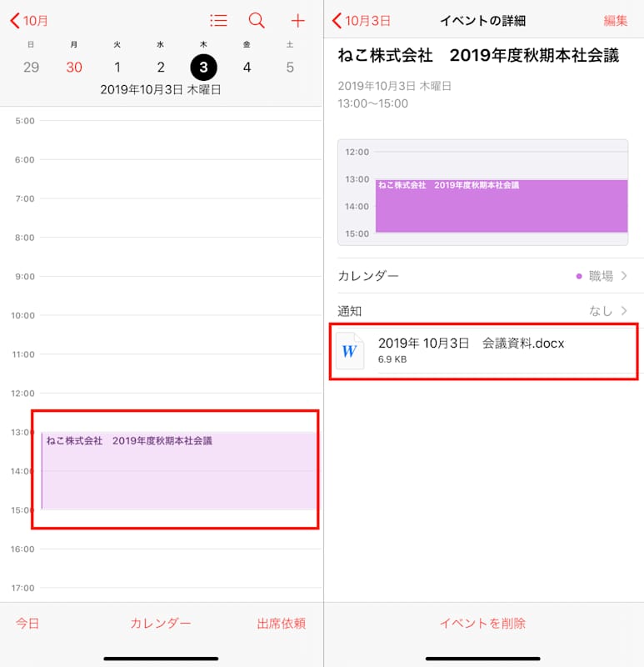
Task: Tap the list view icon
Action: (x=218, y=21)
